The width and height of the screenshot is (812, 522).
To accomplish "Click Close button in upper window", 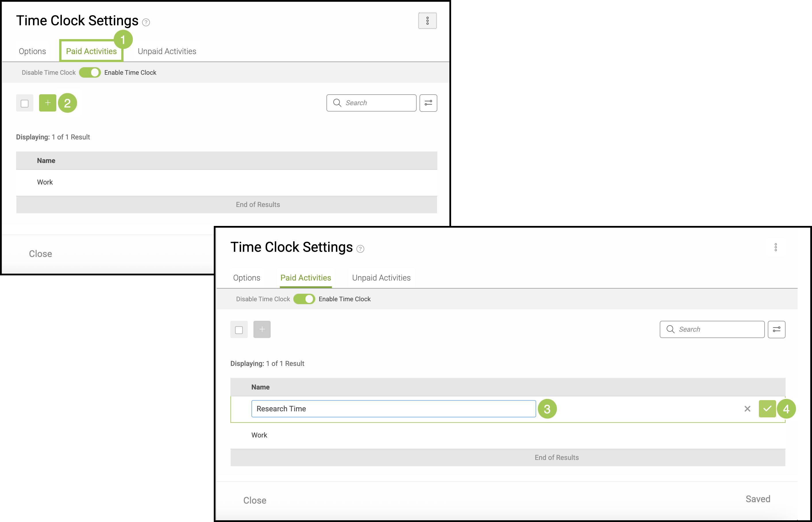I will [40, 254].
